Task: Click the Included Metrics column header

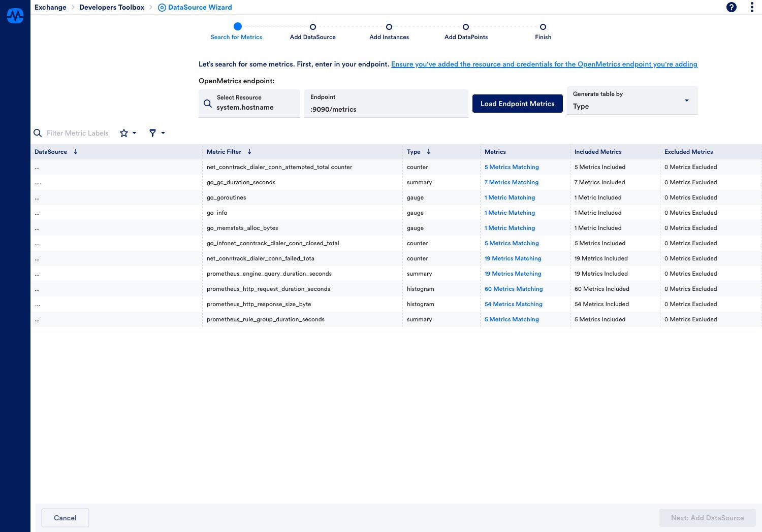Action: click(x=598, y=152)
